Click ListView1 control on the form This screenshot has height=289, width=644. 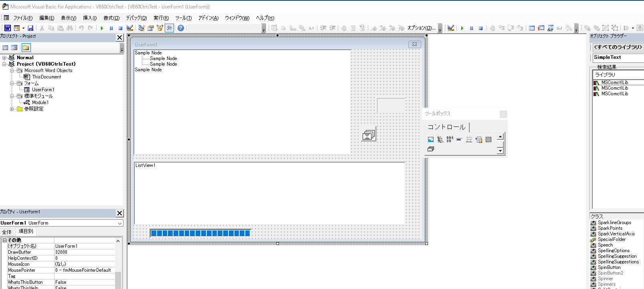point(270,193)
